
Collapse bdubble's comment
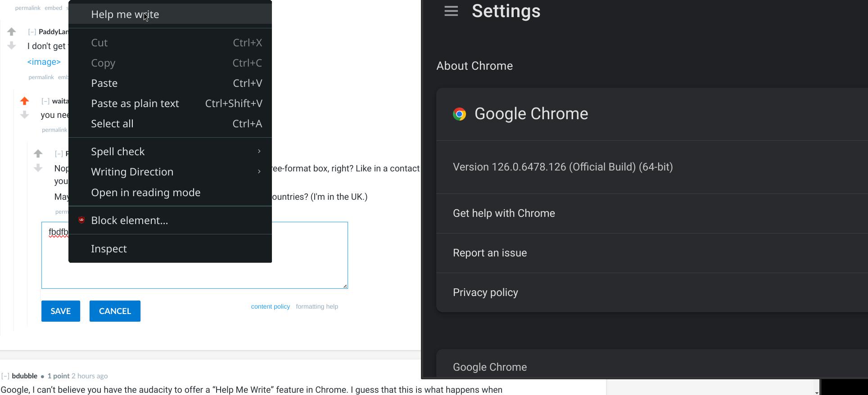tap(5, 376)
